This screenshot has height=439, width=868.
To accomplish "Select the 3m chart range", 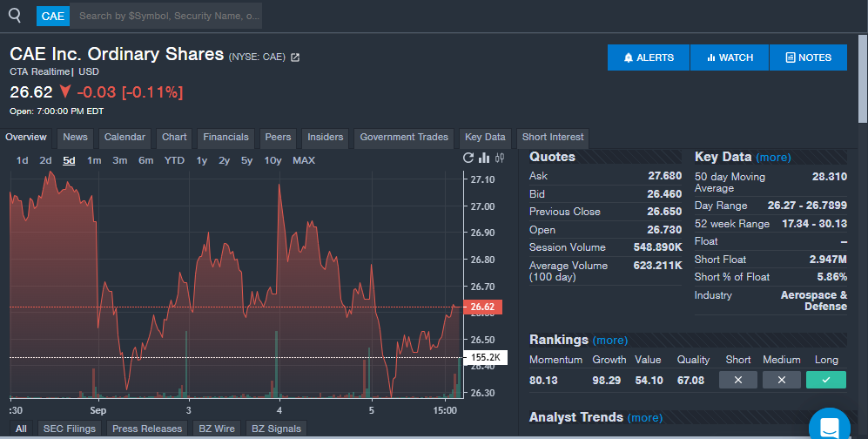I will (x=120, y=160).
